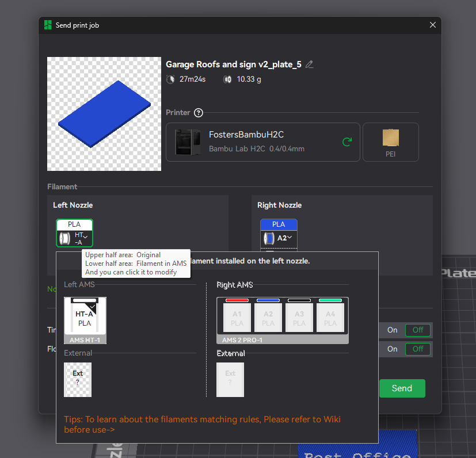Choose HT-A PLA slot in Left AMS
Image resolution: width=476 pixels, height=458 pixels.
pyautogui.click(x=85, y=316)
